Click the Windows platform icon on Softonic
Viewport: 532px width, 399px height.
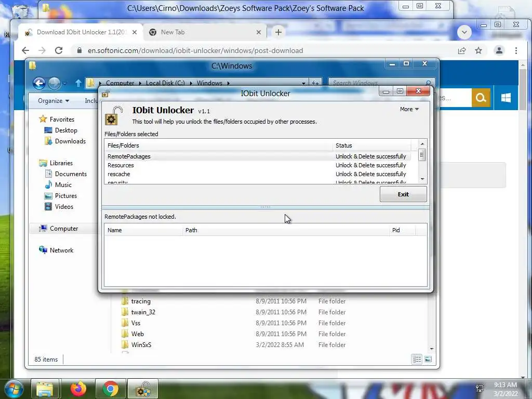click(506, 98)
